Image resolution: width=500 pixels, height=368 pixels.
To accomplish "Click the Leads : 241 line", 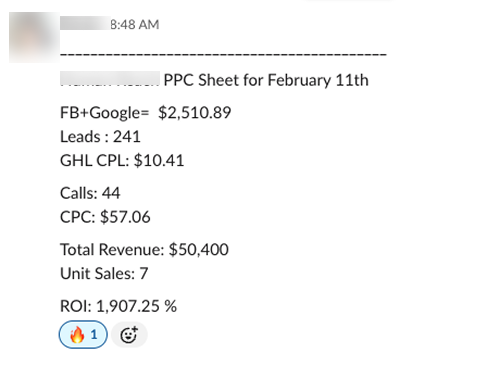I will (x=100, y=137).
